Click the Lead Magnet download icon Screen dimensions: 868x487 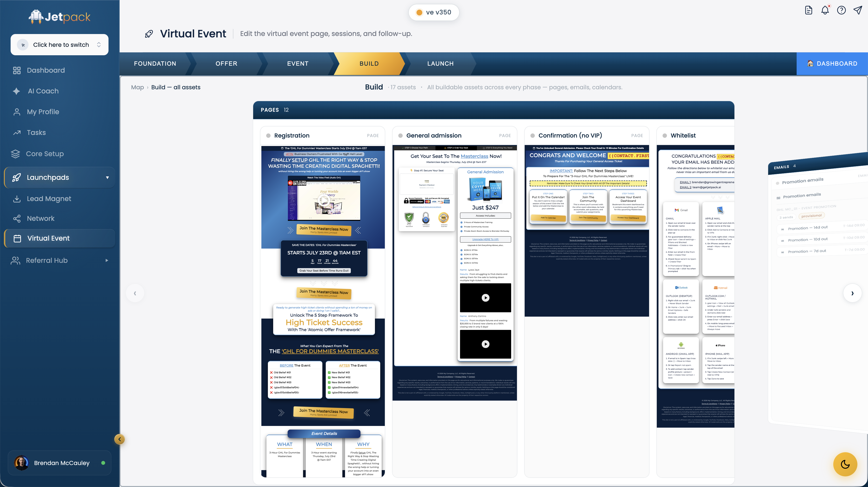click(x=17, y=199)
